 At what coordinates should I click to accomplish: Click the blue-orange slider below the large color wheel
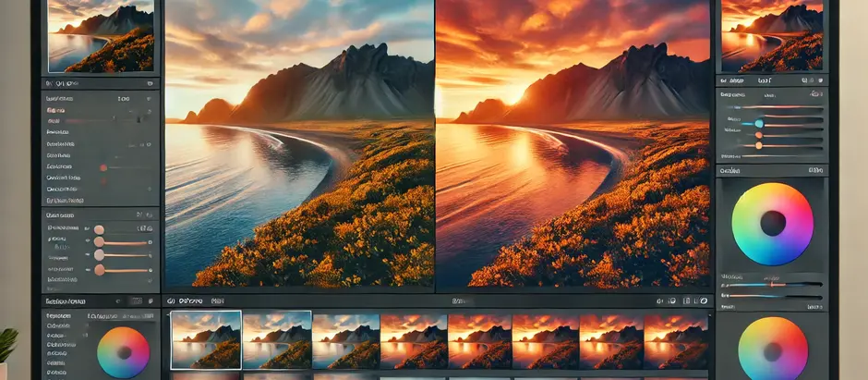[774, 284]
